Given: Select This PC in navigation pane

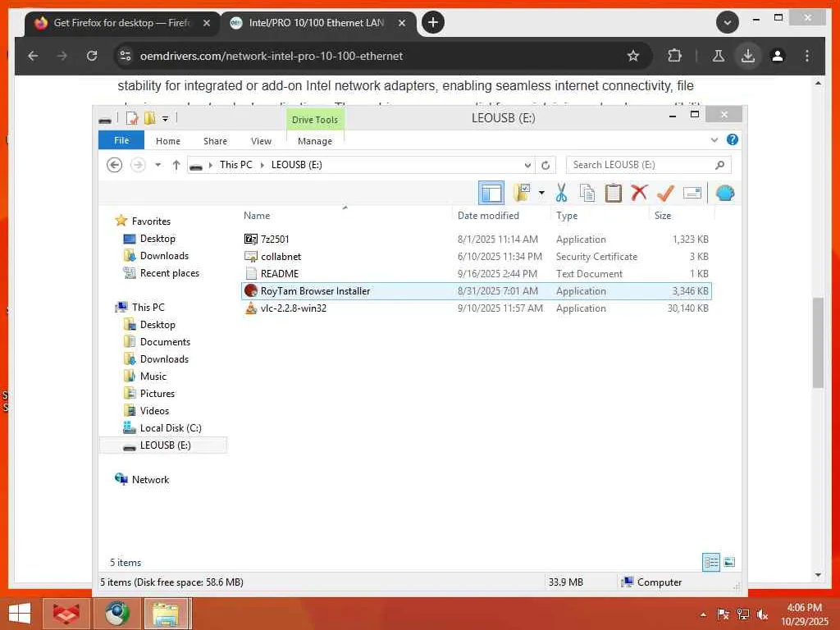Looking at the screenshot, I should [x=148, y=308].
